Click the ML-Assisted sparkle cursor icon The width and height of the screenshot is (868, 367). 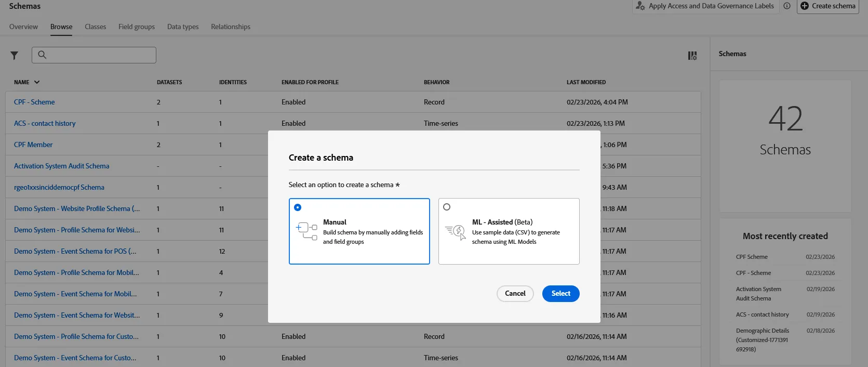(456, 232)
